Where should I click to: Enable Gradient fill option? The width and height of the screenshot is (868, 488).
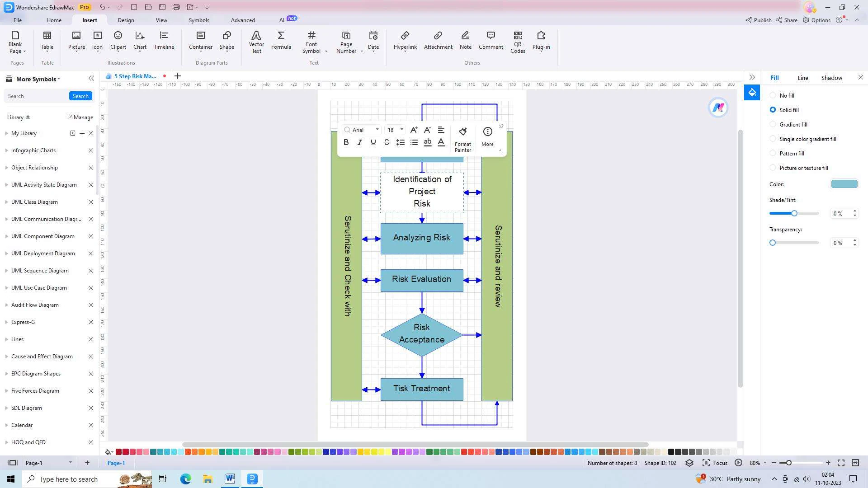point(773,124)
